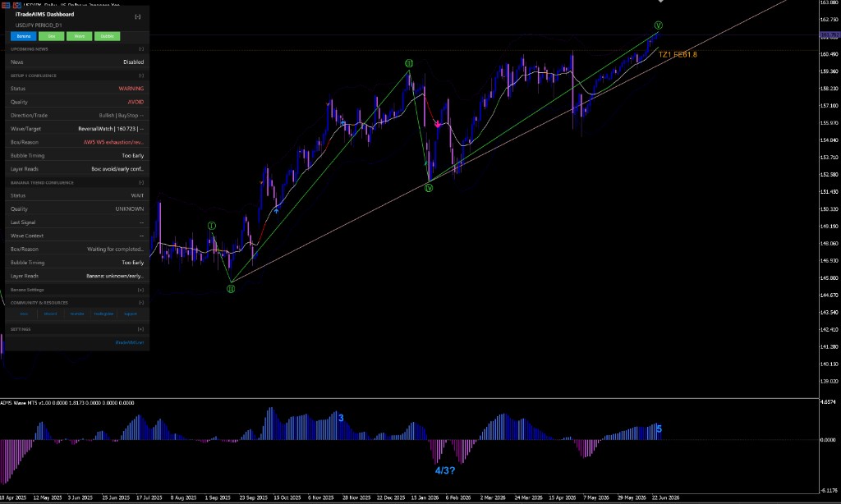Collapse the Community & Resources section
The height and width of the screenshot is (504, 841).
[141, 302]
